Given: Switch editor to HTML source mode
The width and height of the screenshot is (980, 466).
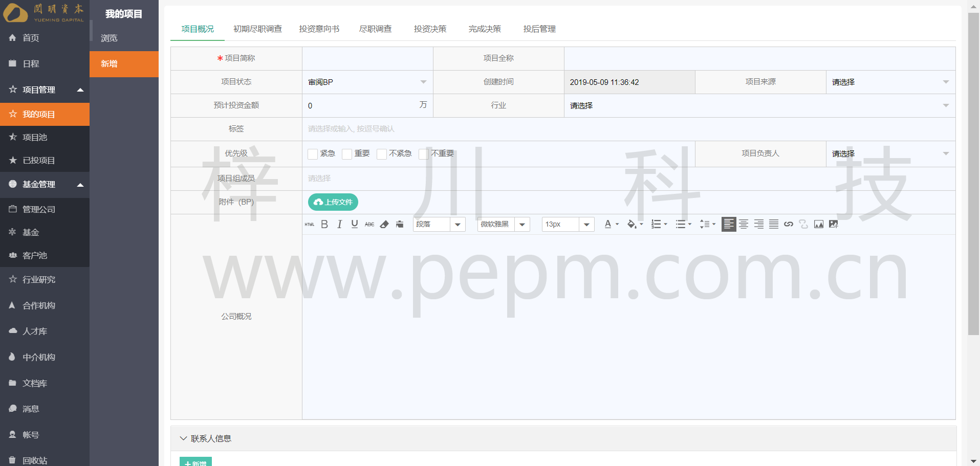Looking at the screenshot, I should click(x=310, y=224).
